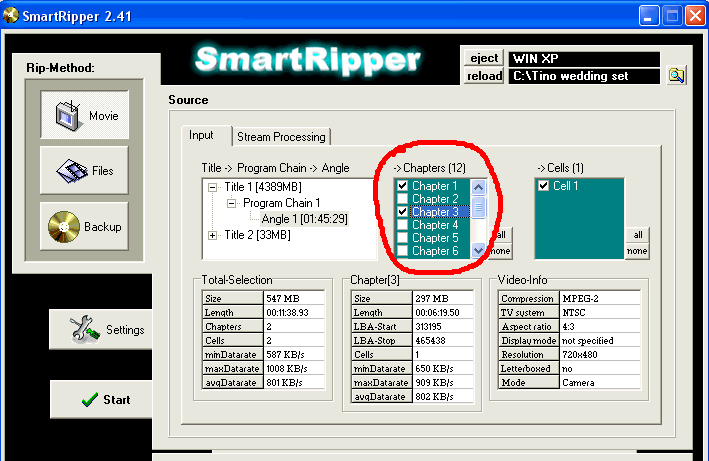Click LBA-Start value 313195
Screen dimensions: 709x461
pos(443,326)
